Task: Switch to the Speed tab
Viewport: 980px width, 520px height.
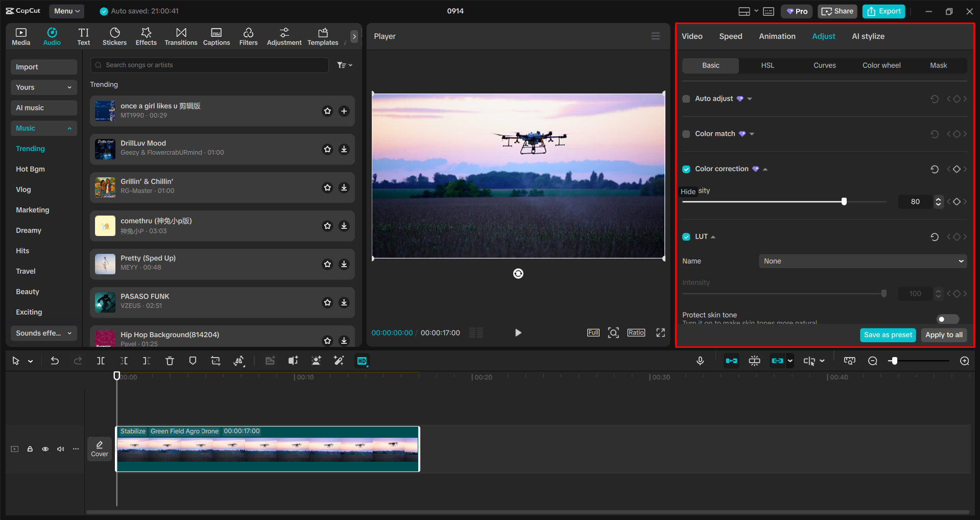Action: tap(730, 36)
